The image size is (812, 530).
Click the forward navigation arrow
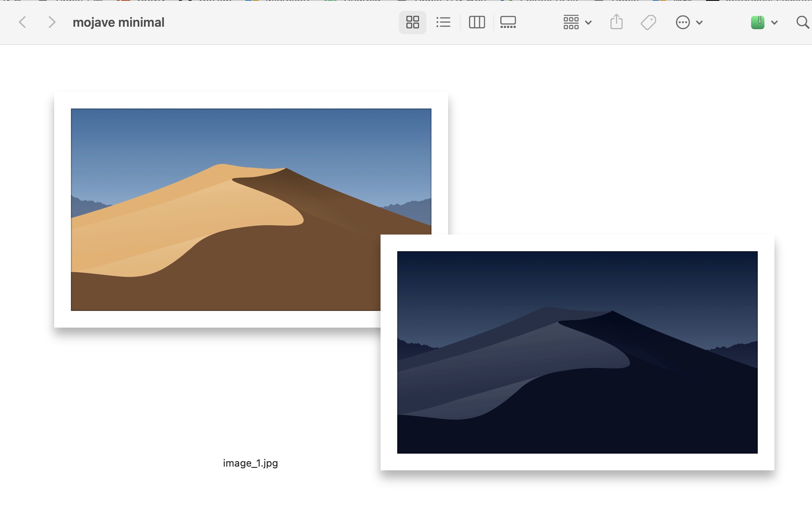click(x=51, y=22)
